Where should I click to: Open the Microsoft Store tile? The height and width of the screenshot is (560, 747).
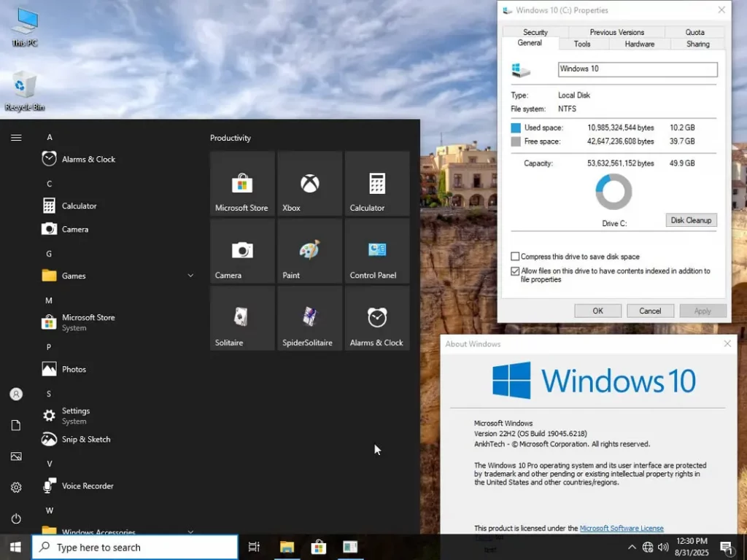(x=242, y=184)
